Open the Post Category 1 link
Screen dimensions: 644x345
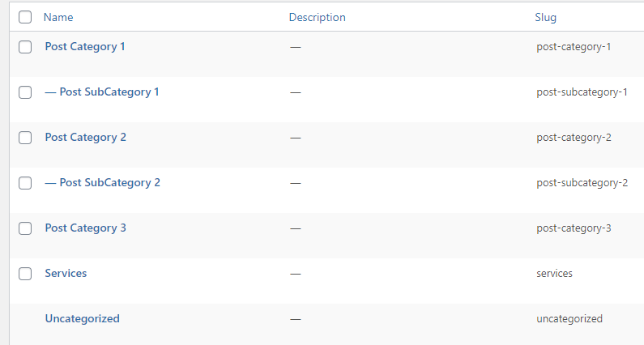(x=85, y=47)
